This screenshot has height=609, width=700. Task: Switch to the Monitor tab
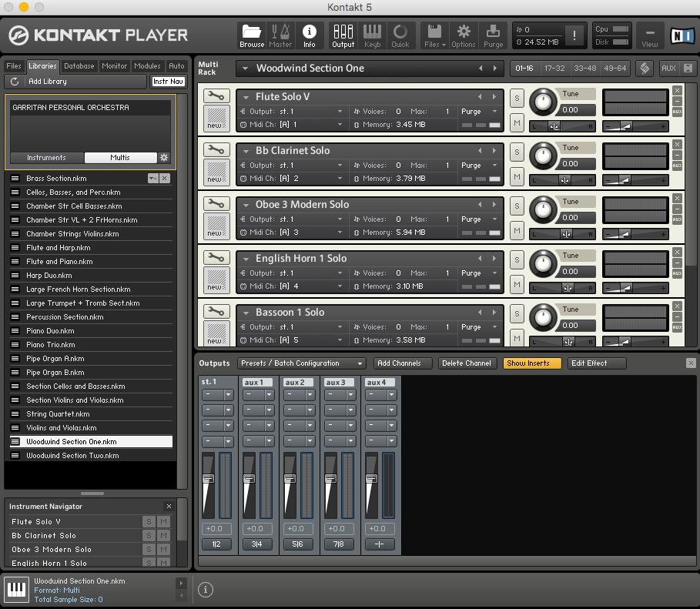coord(114,66)
